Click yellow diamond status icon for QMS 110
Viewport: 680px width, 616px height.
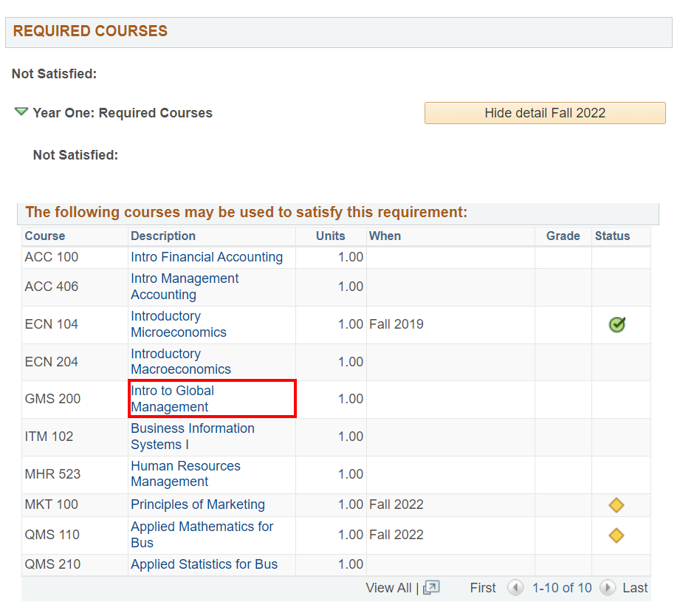(617, 535)
